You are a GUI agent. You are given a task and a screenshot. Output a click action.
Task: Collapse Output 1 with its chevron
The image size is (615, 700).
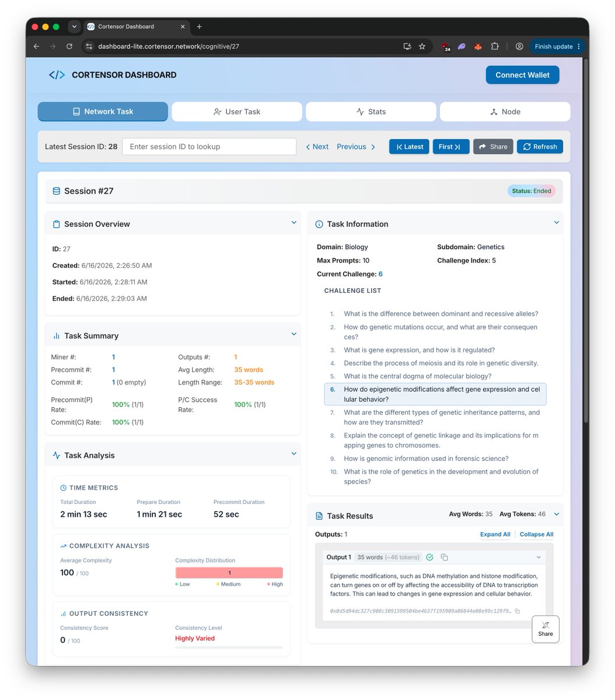click(539, 558)
